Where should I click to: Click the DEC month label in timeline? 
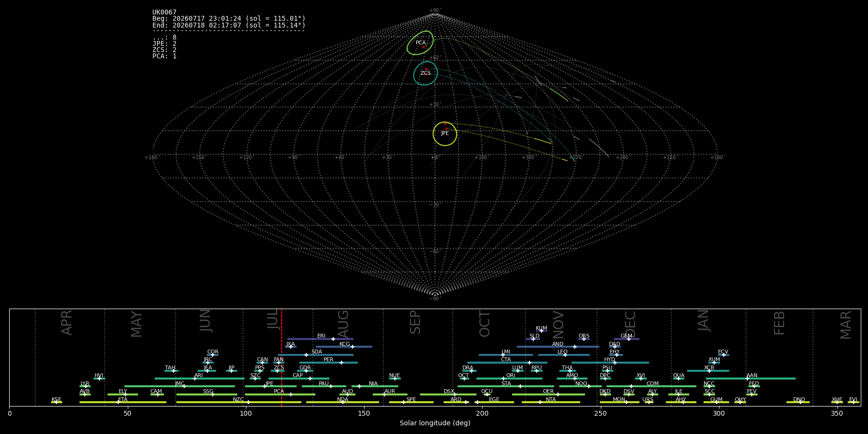[630, 324]
